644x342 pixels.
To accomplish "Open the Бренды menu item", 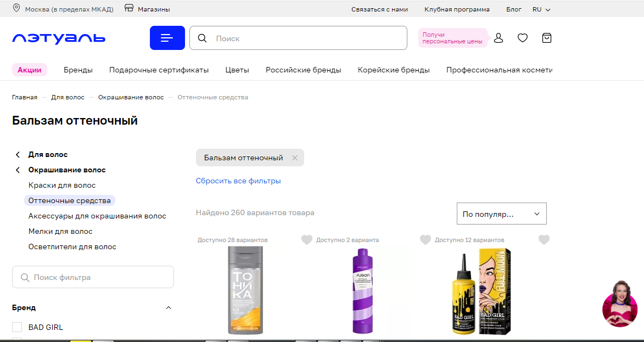I will pos(78,70).
